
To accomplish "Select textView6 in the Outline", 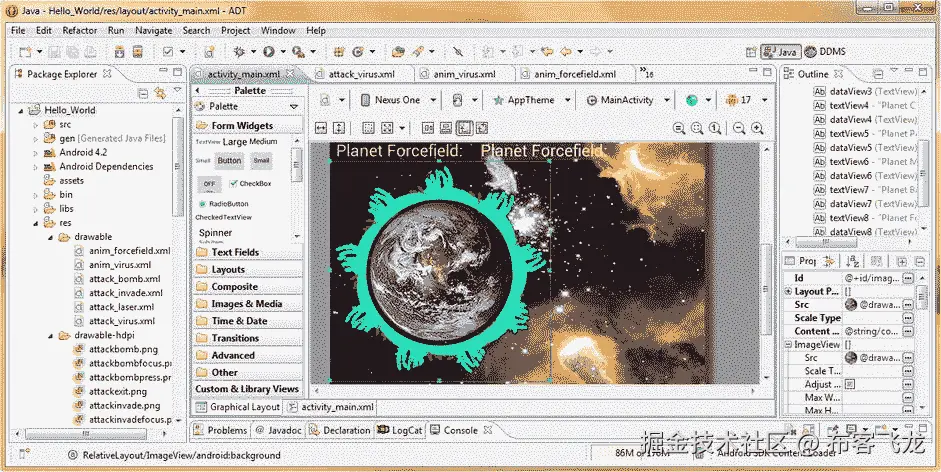I will pos(865,162).
